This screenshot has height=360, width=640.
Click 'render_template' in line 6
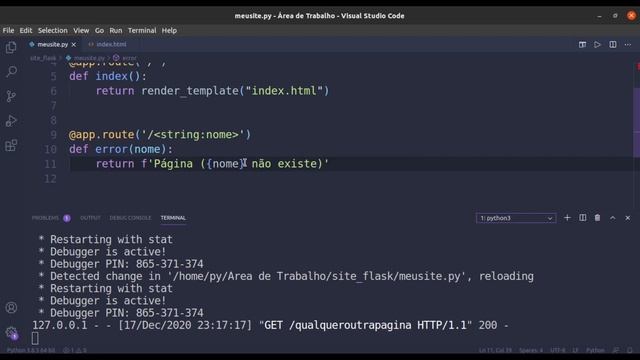tap(190, 91)
